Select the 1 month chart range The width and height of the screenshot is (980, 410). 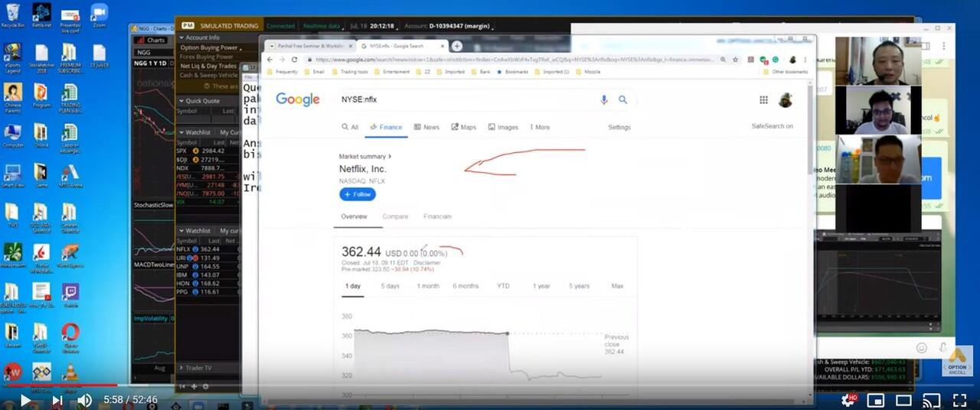428,286
